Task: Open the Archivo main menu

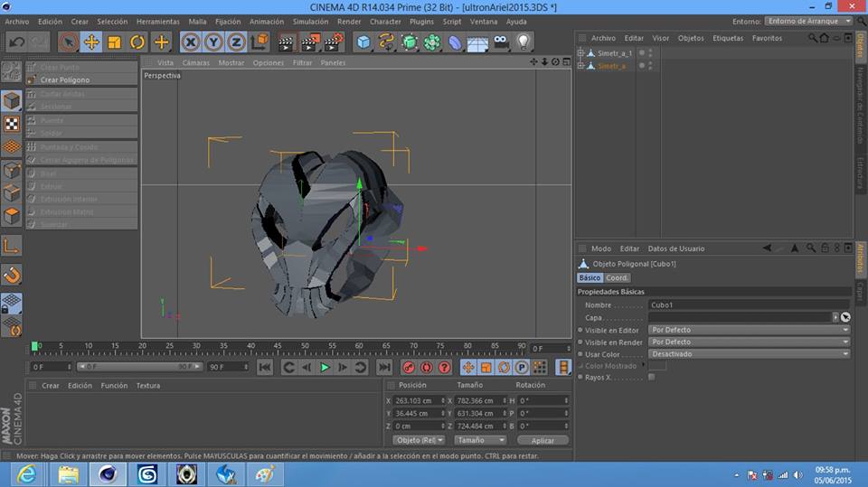Action: coord(16,22)
